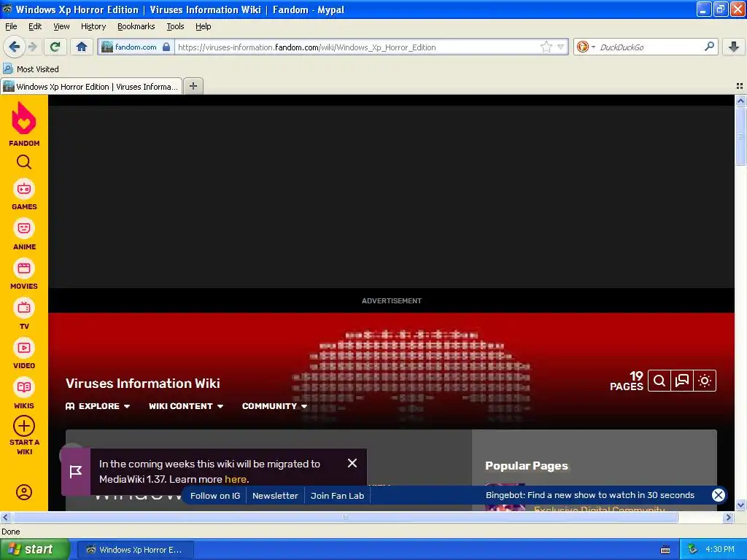Viewport: 747px width, 560px height.
Task: Open the View menu
Action: [61, 26]
